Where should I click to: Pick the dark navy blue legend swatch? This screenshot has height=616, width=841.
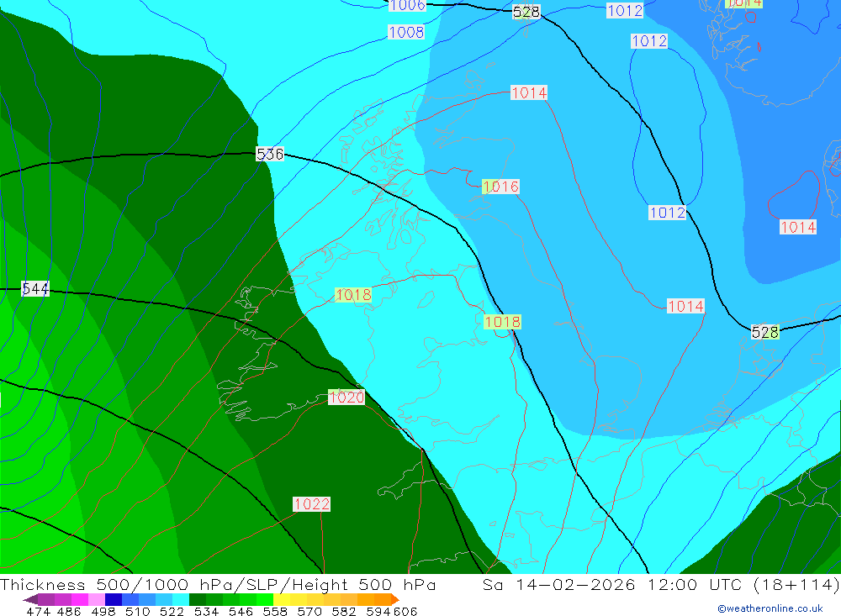[x=114, y=599]
